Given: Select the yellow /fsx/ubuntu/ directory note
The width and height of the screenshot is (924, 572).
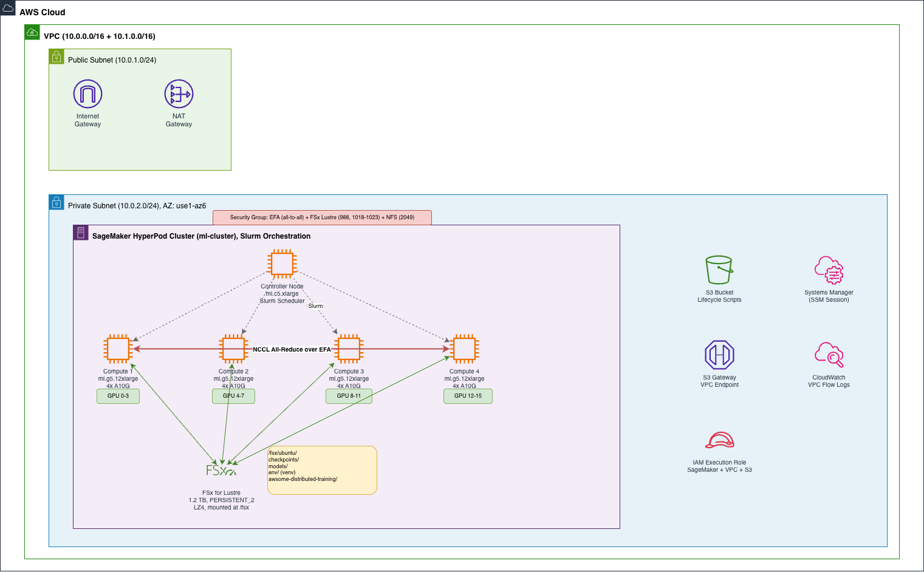Looking at the screenshot, I should click(322, 471).
